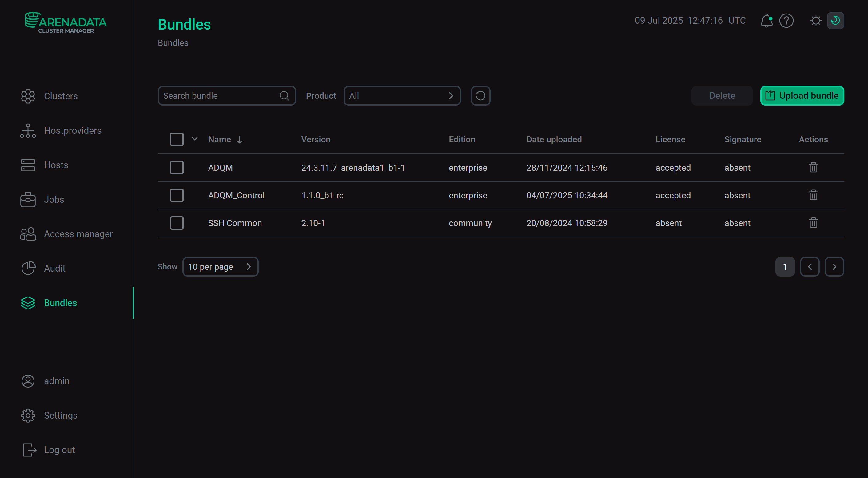
Task: Expand selection options chevron beside header checkbox
Action: 194,139
